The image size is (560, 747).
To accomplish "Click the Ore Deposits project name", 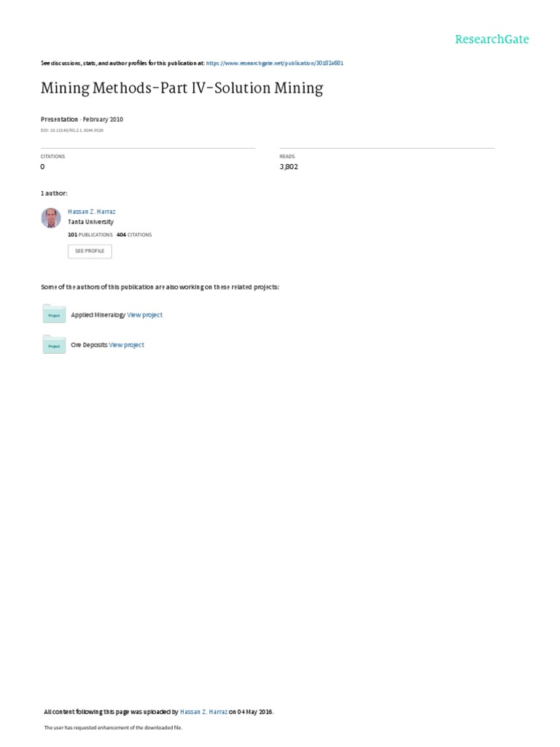I will click(89, 345).
